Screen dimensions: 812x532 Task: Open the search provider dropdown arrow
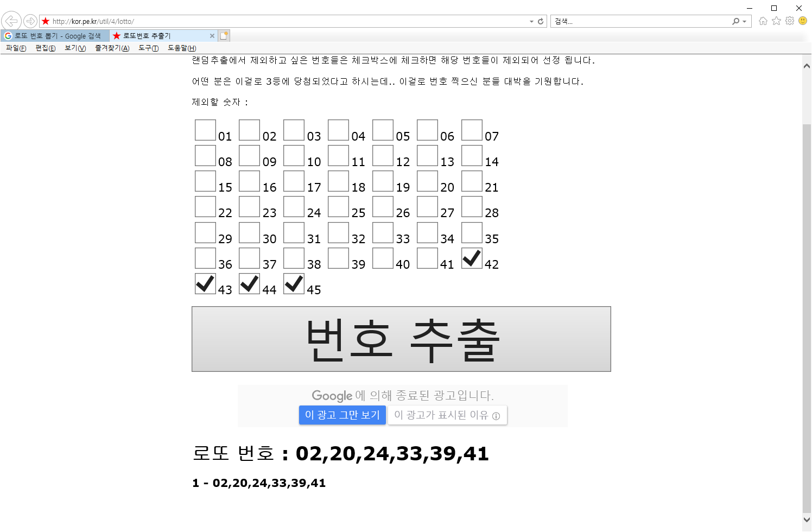744,22
